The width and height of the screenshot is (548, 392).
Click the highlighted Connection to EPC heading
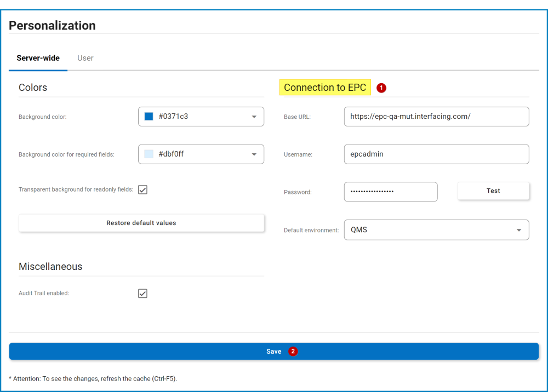(325, 88)
